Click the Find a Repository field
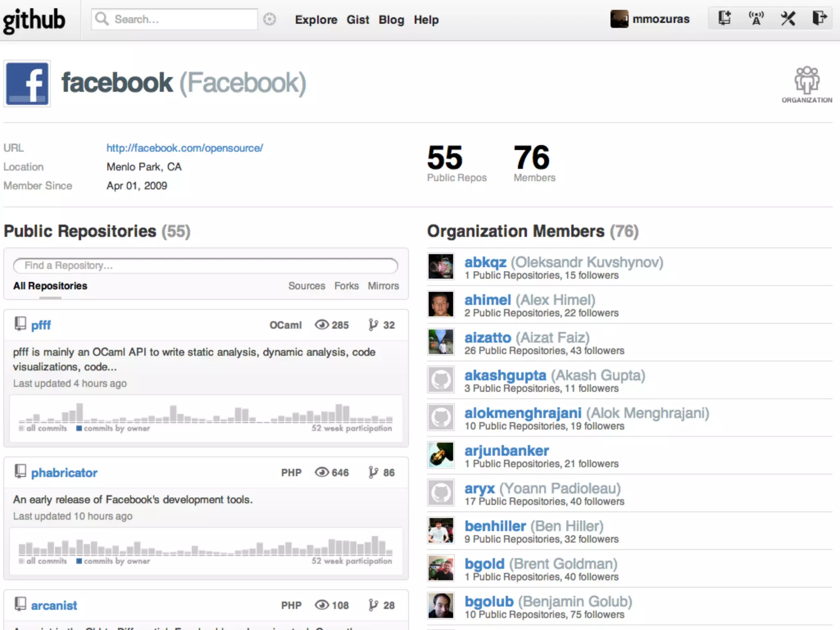The height and width of the screenshot is (630, 840). (x=205, y=266)
